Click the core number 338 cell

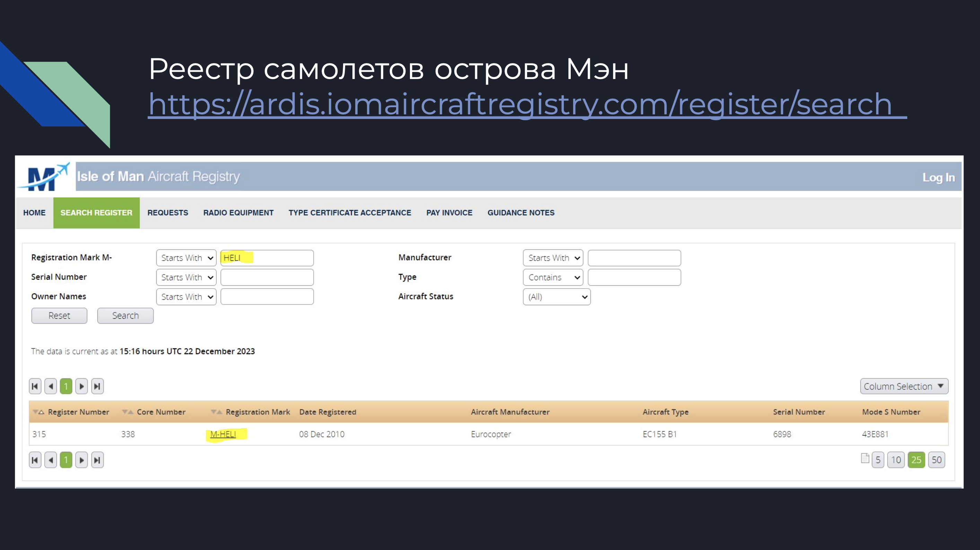coord(128,434)
